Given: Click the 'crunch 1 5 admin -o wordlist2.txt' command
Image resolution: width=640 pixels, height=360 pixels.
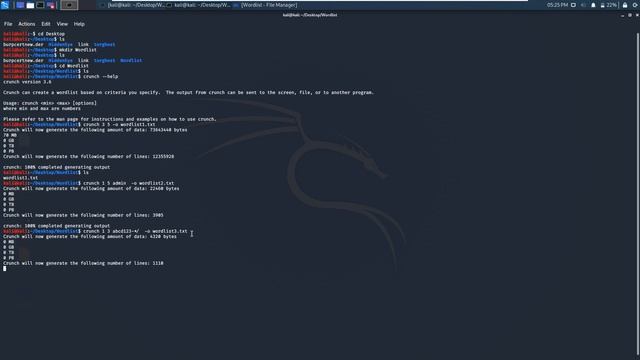Looking at the screenshot, I should pyautogui.click(x=129, y=183).
